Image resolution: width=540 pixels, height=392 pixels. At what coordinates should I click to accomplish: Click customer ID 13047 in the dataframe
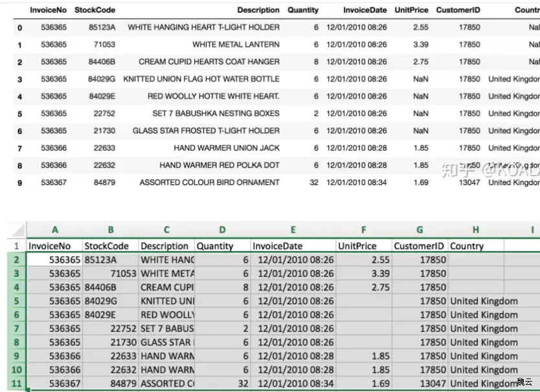[469, 182]
